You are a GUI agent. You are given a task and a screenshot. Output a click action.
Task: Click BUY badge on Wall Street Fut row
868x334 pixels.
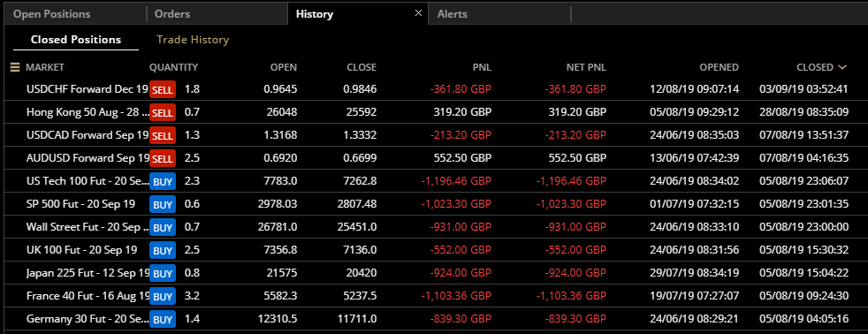pos(162,227)
